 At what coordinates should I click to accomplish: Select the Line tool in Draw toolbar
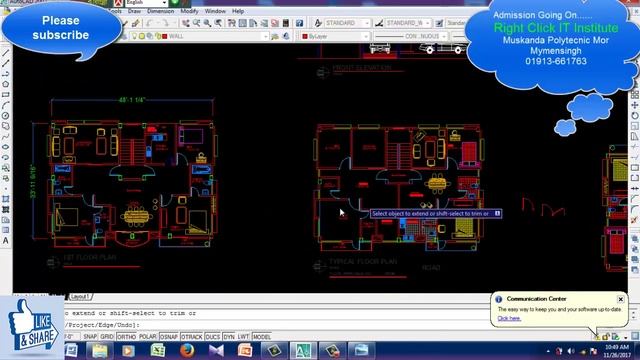(5, 53)
